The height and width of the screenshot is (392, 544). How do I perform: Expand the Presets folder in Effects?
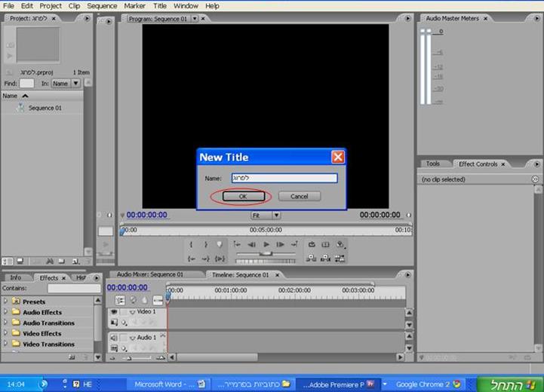[x=5, y=302]
